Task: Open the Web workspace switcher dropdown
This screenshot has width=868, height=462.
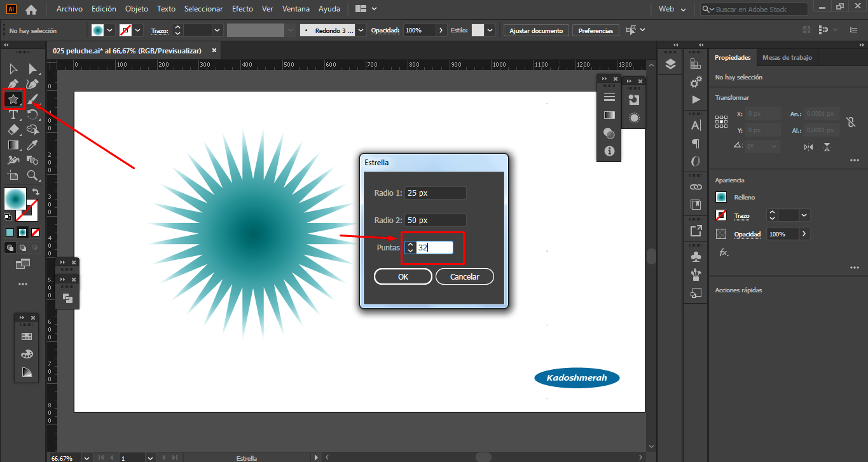Action: [673, 9]
